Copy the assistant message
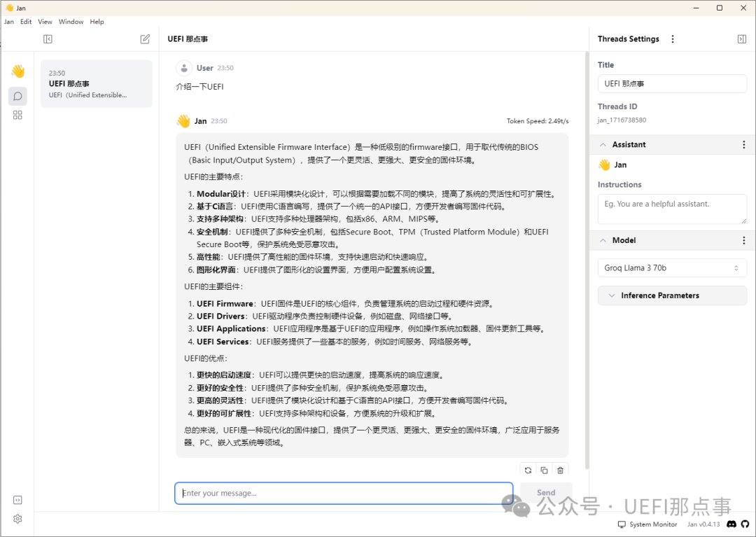 click(544, 470)
